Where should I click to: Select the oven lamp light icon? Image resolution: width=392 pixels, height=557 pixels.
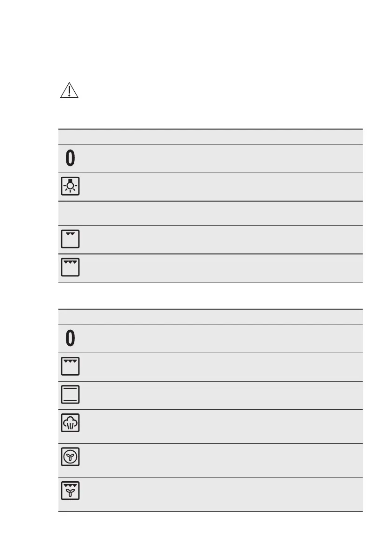coord(70,186)
